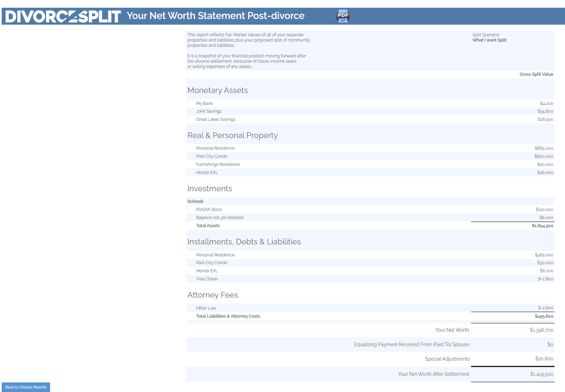Viewport: 565px width, 392px height.
Task: Select the My Bank row
Action: point(204,104)
